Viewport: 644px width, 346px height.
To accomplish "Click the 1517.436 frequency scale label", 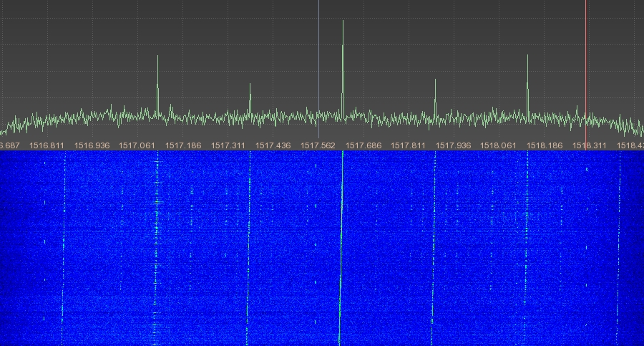I will 273,145.
